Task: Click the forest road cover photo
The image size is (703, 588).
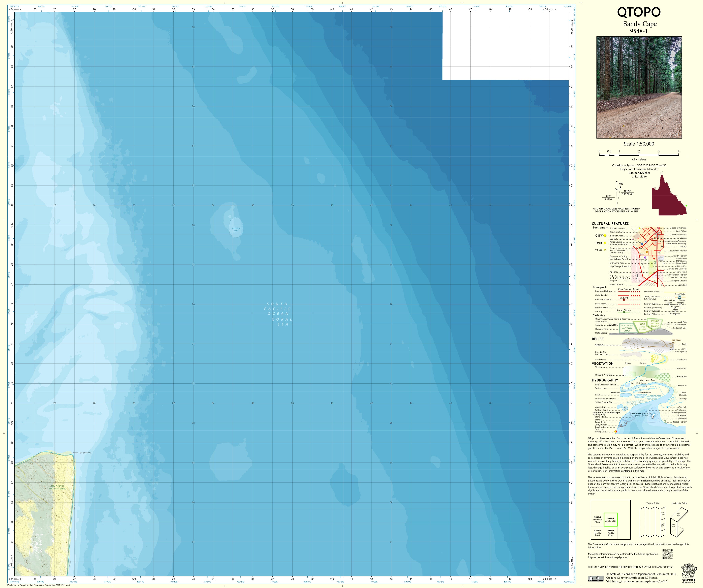Action: click(x=639, y=87)
